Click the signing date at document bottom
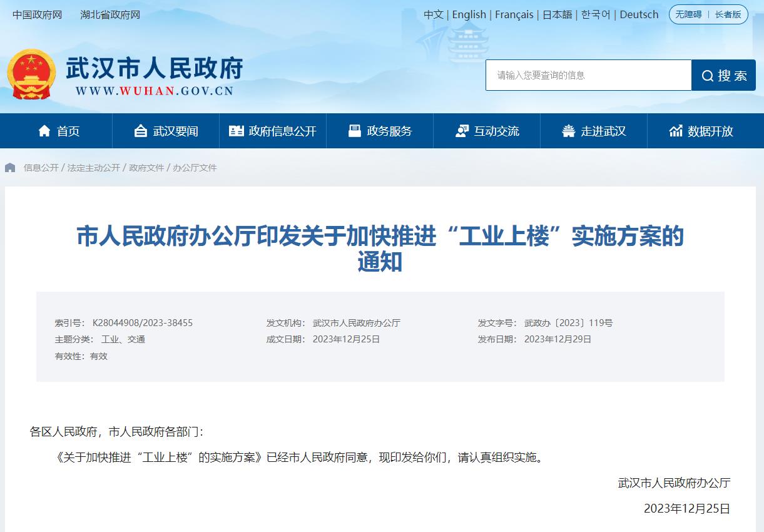The width and height of the screenshot is (764, 532). (687, 509)
